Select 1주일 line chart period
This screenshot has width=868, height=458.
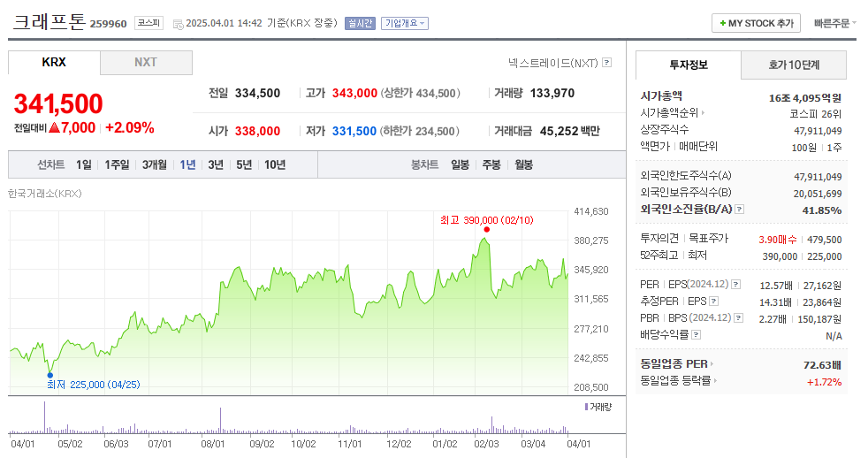coord(117,165)
